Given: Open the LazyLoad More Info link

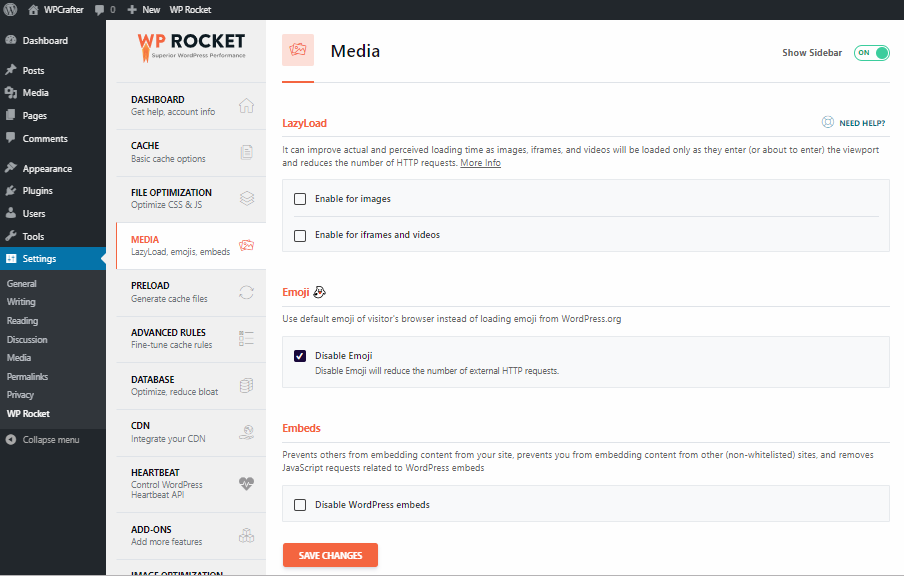Looking at the screenshot, I should point(480,163).
